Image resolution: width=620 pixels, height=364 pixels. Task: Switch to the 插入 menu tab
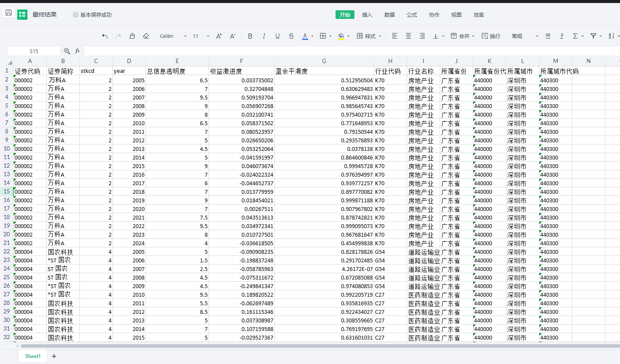(367, 15)
